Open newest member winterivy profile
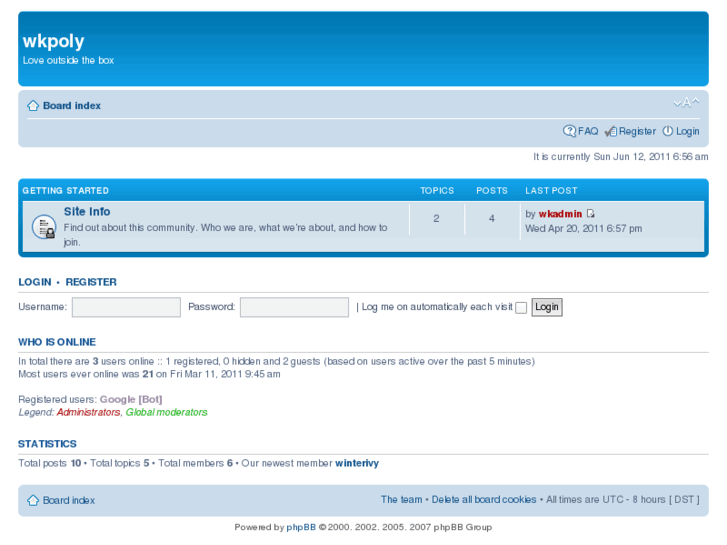727x545 pixels. 357,463
